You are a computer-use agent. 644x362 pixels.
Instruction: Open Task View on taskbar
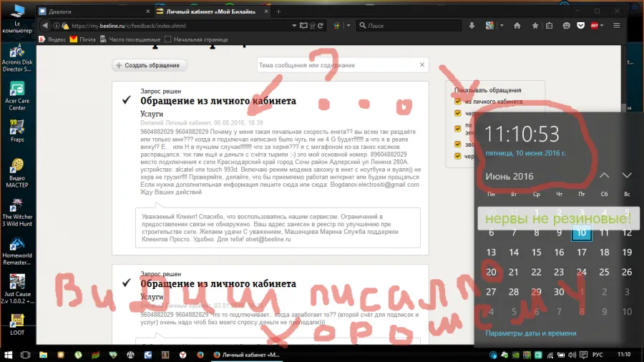[26, 355]
